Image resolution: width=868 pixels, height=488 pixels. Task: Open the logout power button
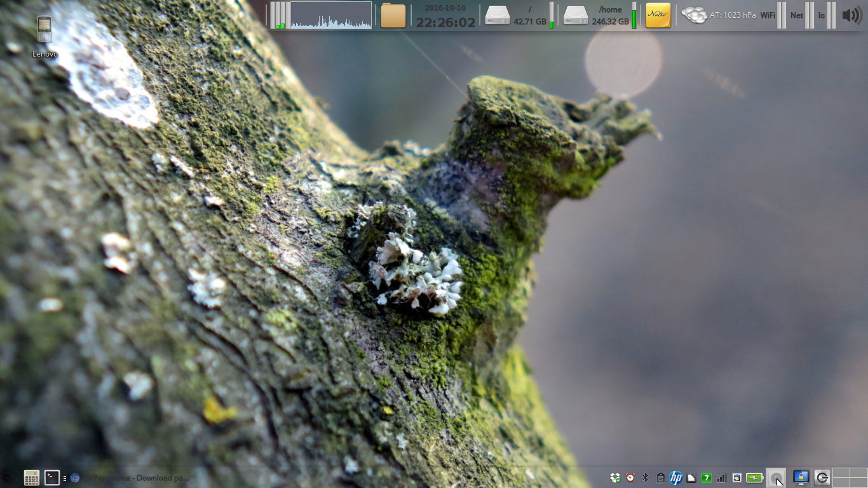coord(822,478)
